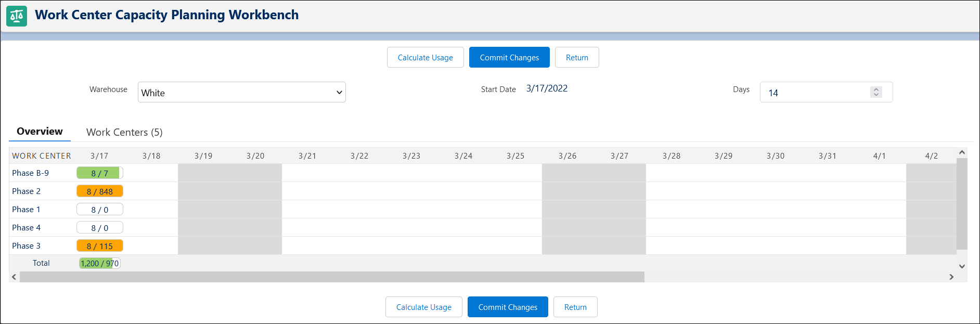Click the scroll-right arrow of horizontal scrollbar
980x324 pixels.
tap(951, 277)
